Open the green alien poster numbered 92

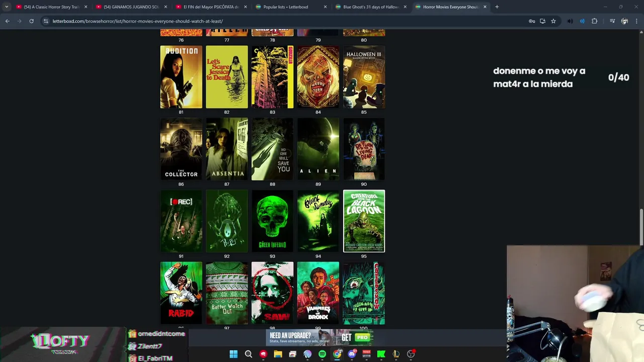(227, 221)
